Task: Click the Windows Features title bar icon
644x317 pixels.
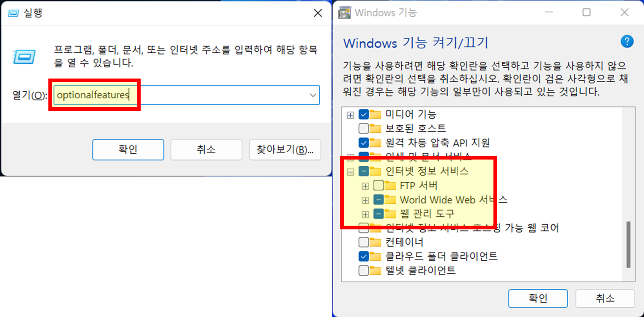Action: pos(345,12)
